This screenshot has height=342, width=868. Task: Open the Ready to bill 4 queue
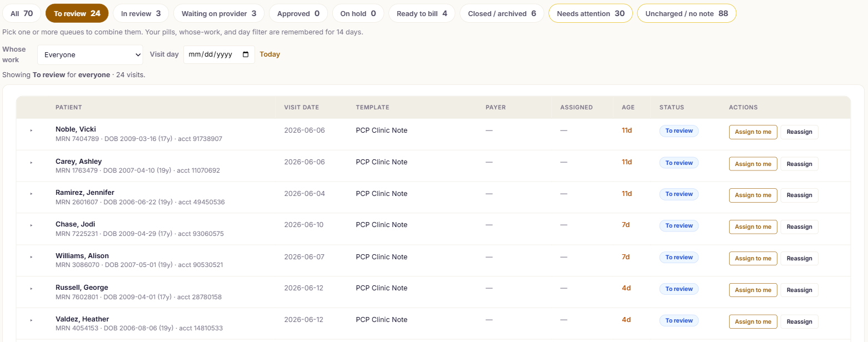422,13
